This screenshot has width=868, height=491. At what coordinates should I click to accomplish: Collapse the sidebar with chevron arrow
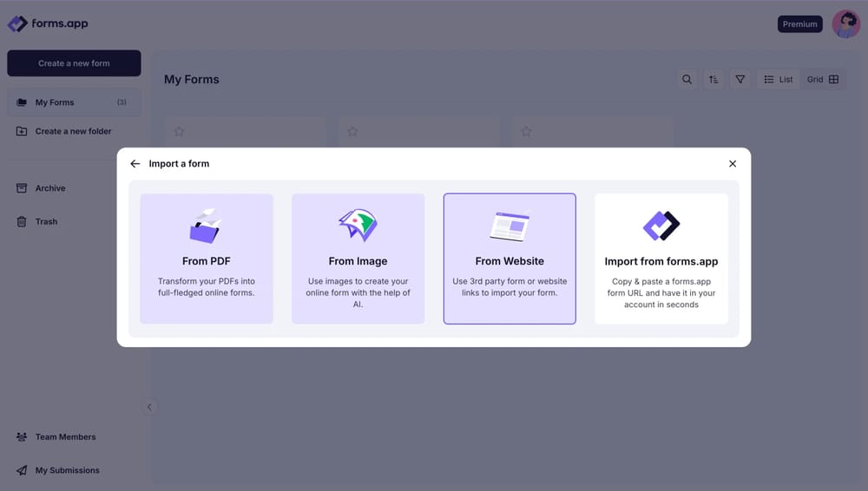click(149, 407)
